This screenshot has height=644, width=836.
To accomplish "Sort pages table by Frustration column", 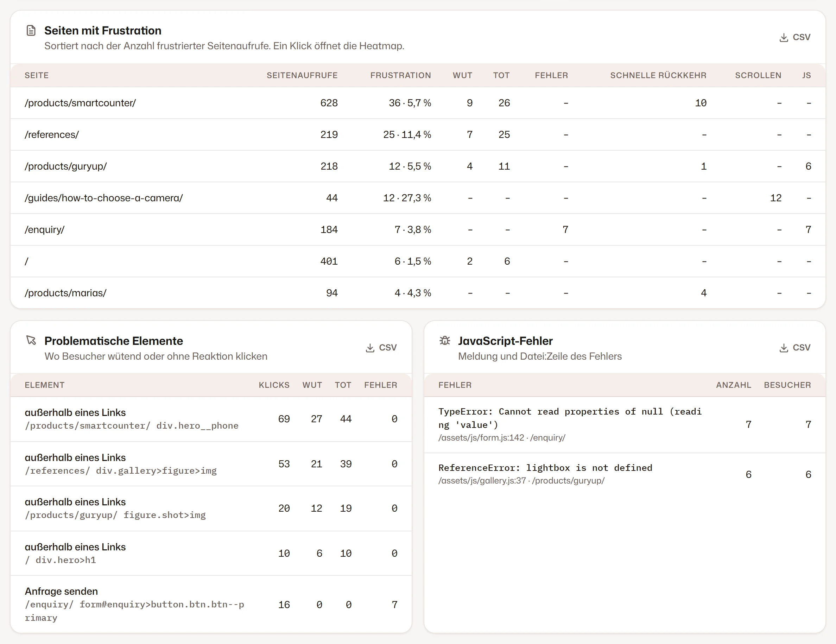I will (x=400, y=75).
